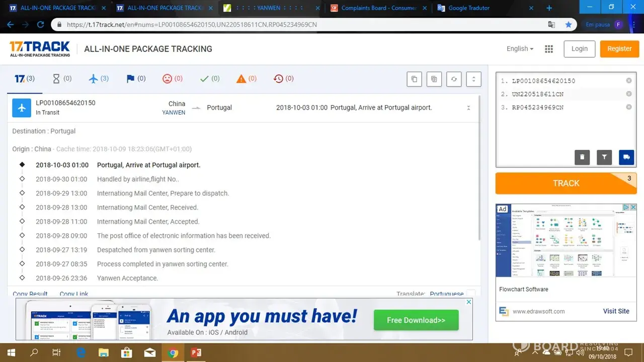The image size is (644, 362).
Task: Click the copy results icon in toolbar
Action: coord(414,79)
